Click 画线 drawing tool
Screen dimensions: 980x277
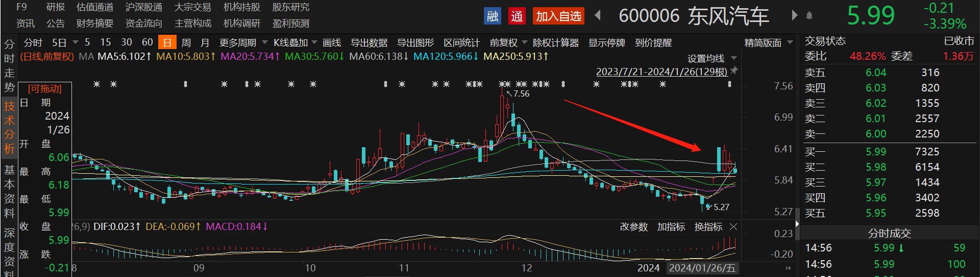click(x=332, y=42)
